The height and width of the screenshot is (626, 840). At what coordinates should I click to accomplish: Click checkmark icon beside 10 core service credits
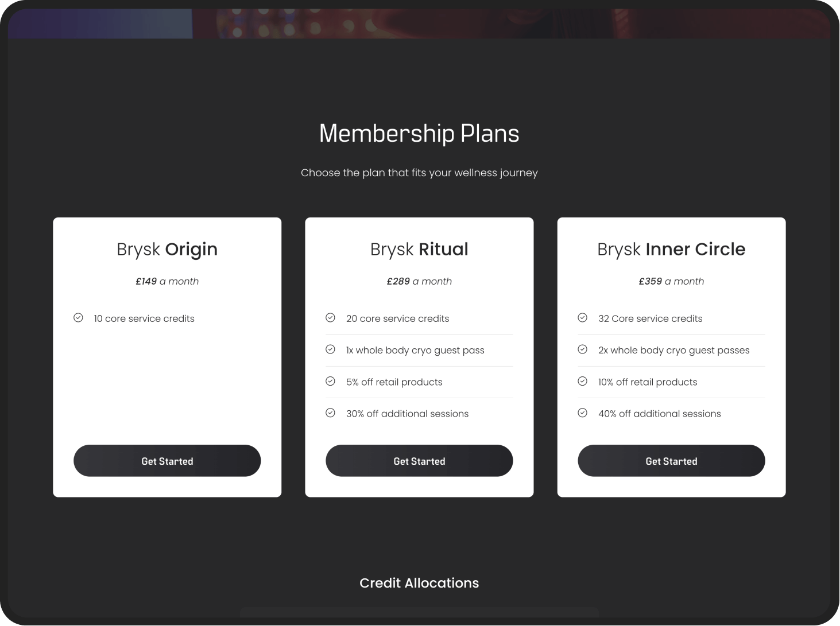click(x=78, y=318)
